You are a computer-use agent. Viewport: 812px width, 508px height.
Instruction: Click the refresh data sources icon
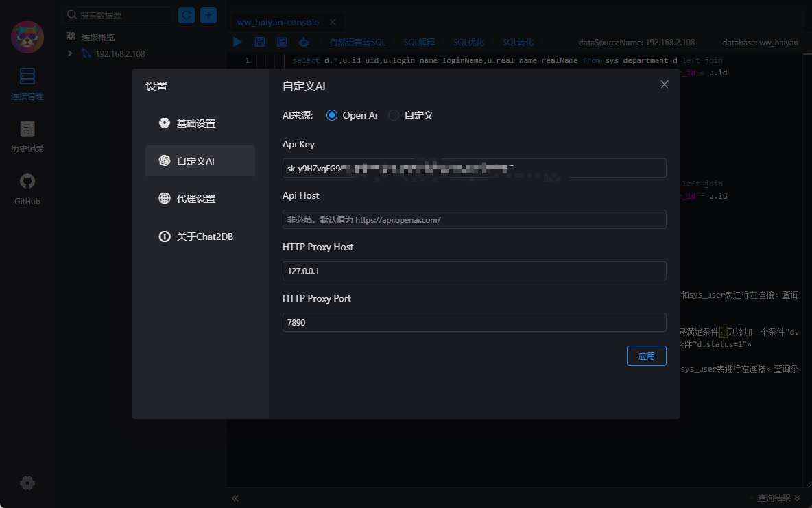pos(187,15)
